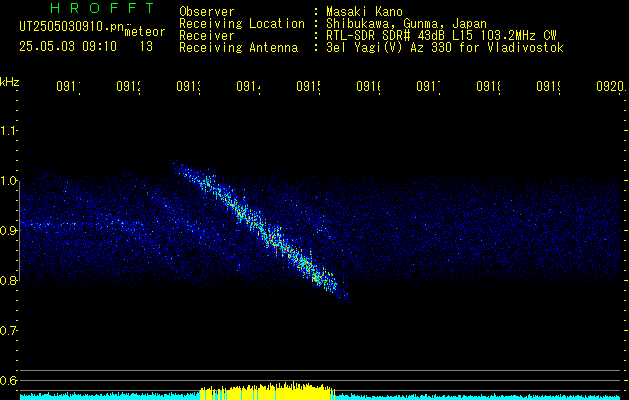Viewport: 629px width, 400px height.
Task: Click the "Receiving Antenna" field label
Action: [x=238, y=48]
